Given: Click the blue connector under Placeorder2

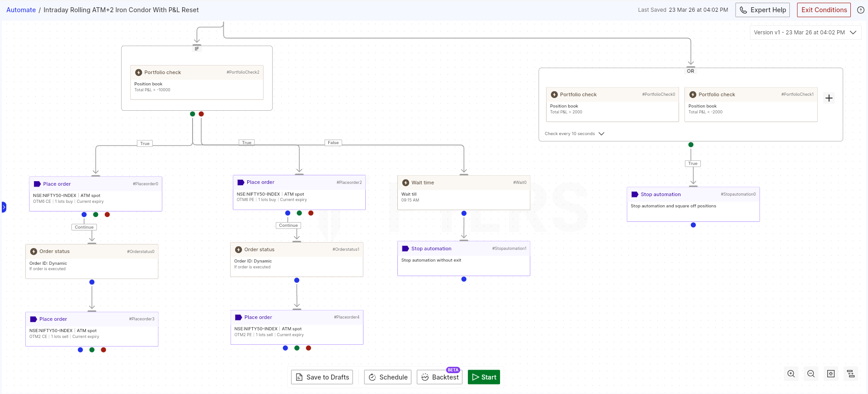Looking at the screenshot, I should pyautogui.click(x=288, y=213).
